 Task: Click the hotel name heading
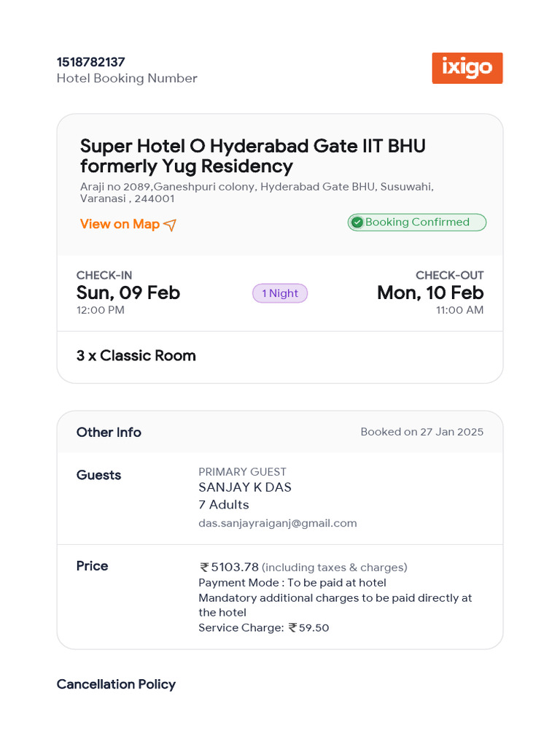pyautogui.click(x=252, y=156)
